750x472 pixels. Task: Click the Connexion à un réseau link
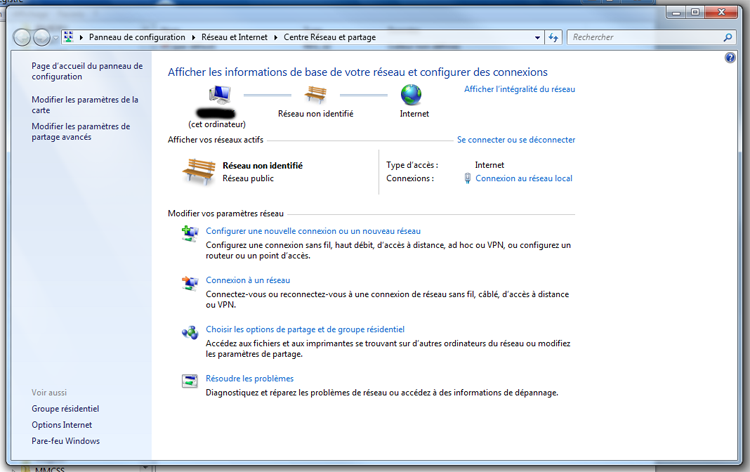[x=248, y=280]
